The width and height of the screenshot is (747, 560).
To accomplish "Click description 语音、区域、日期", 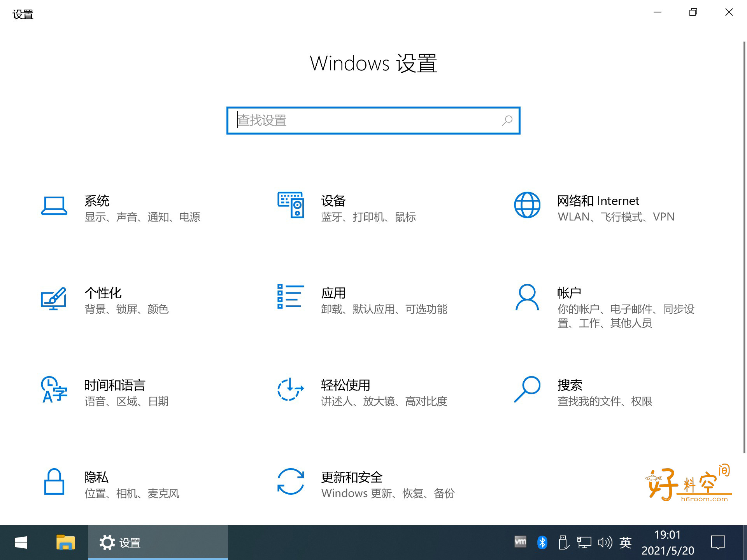I will click(x=126, y=401).
